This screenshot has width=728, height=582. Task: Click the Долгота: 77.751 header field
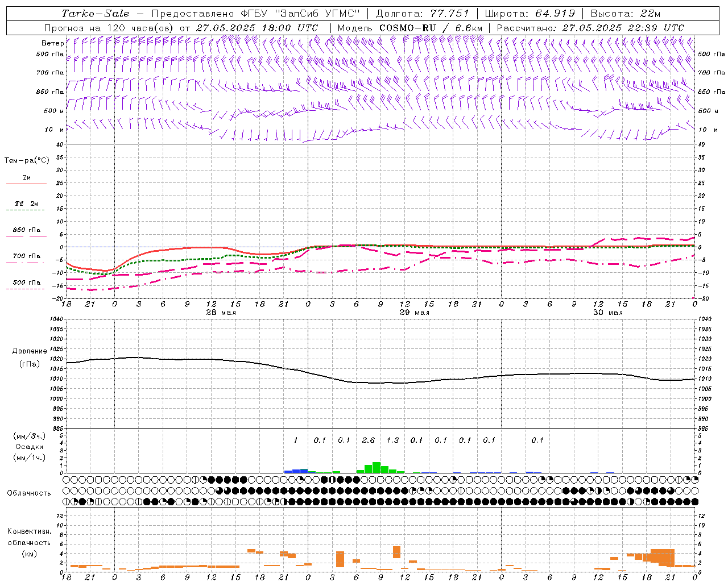(423, 14)
